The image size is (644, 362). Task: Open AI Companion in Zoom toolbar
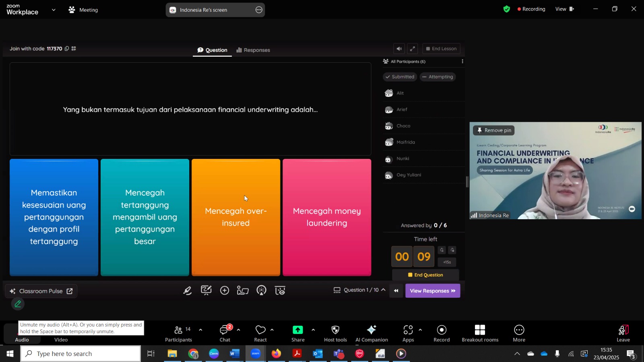[372, 333]
